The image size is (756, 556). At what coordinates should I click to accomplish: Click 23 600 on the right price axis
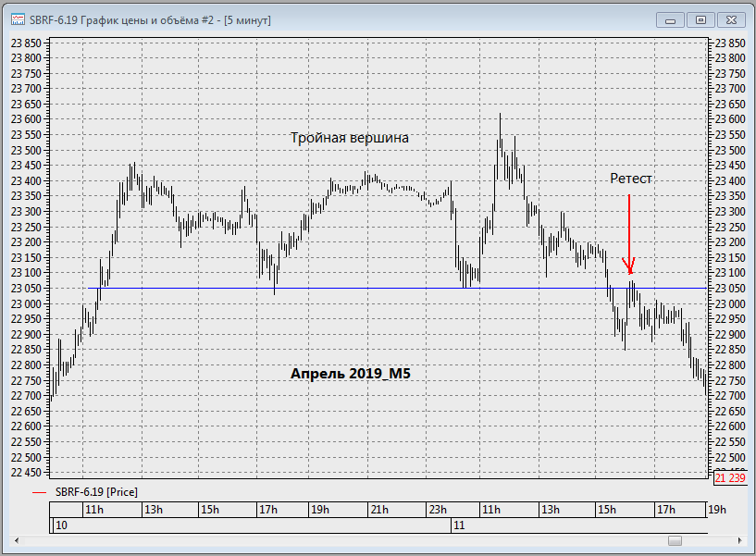tap(730, 119)
